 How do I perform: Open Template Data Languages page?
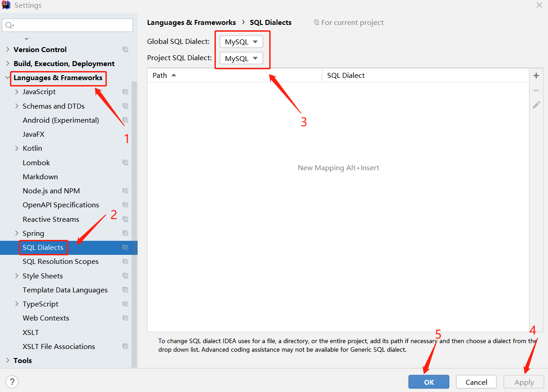(x=65, y=290)
